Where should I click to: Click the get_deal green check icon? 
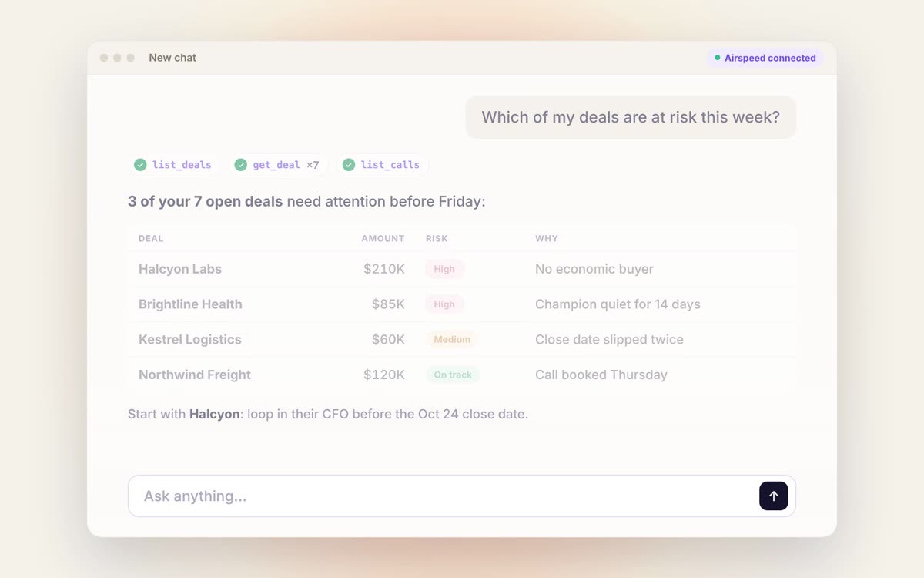[x=241, y=164]
